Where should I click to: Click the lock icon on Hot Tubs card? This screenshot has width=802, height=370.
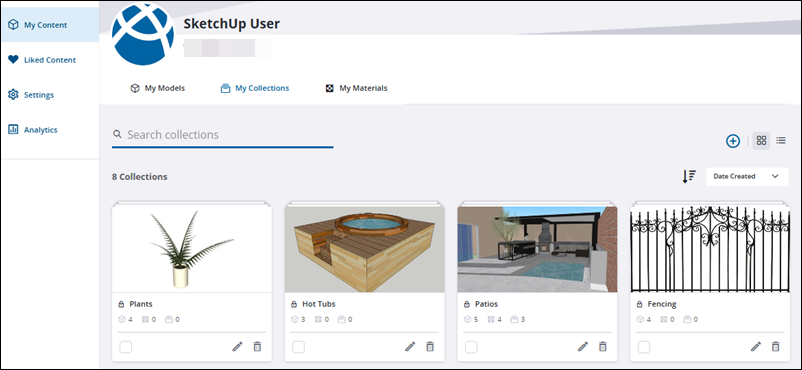tap(294, 304)
